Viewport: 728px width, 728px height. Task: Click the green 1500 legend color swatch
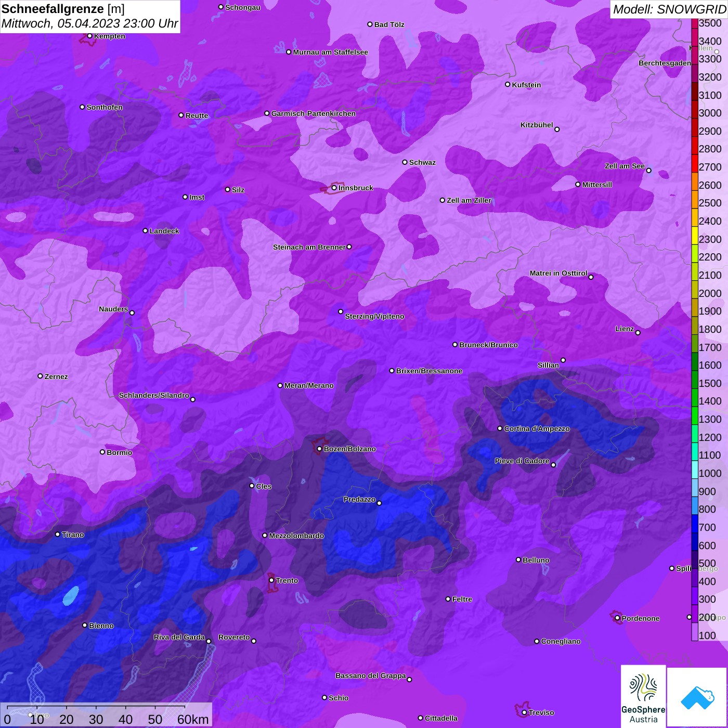coord(694,380)
